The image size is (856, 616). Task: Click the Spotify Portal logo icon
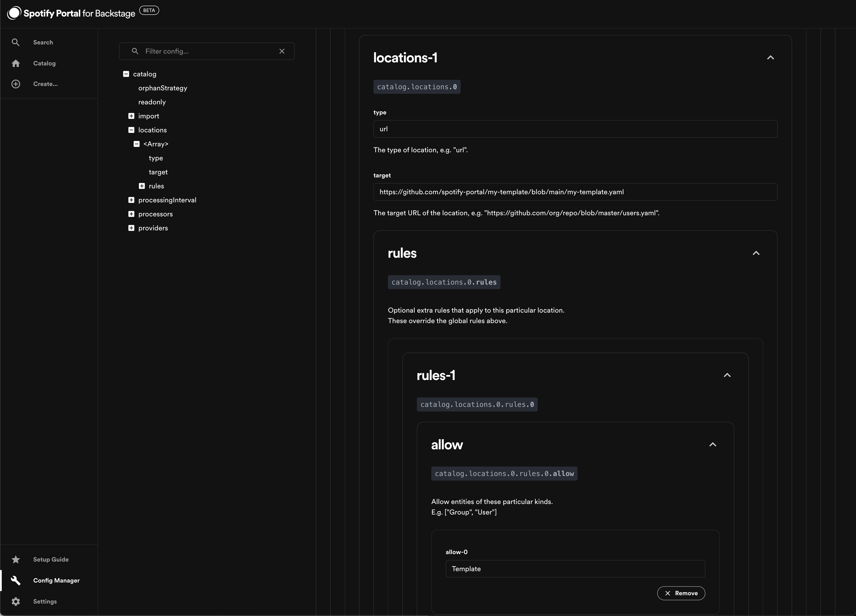14,13
